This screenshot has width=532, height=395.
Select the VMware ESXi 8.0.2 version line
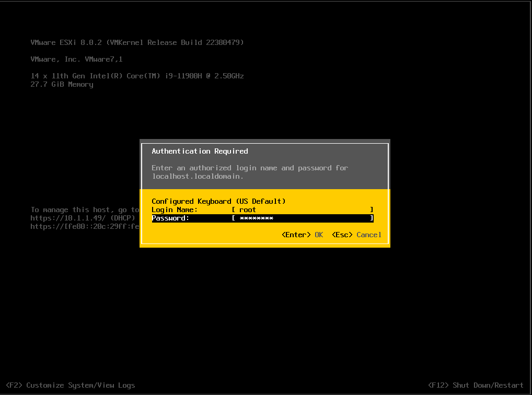pos(137,42)
